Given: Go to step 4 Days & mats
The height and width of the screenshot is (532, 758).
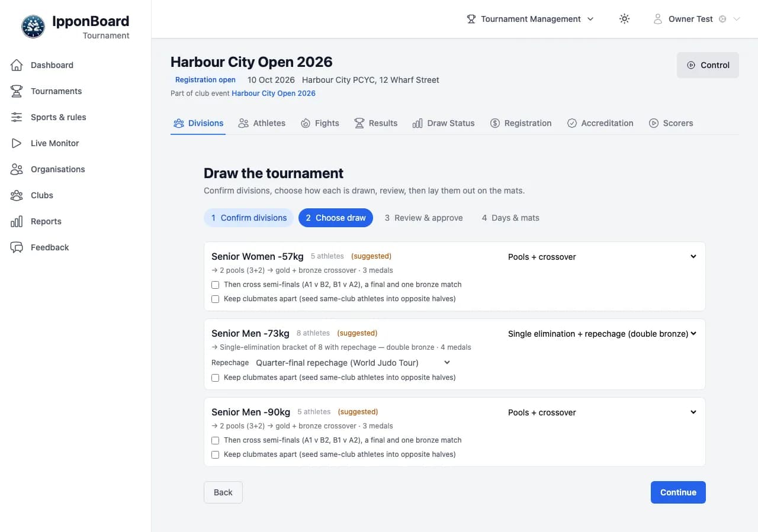Looking at the screenshot, I should point(510,218).
